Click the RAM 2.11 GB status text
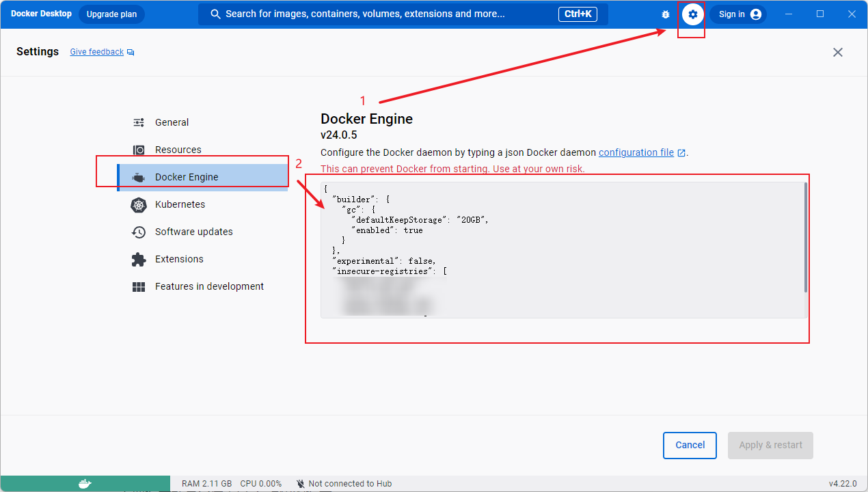Viewport: 868px width, 492px height. click(x=206, y=484)
